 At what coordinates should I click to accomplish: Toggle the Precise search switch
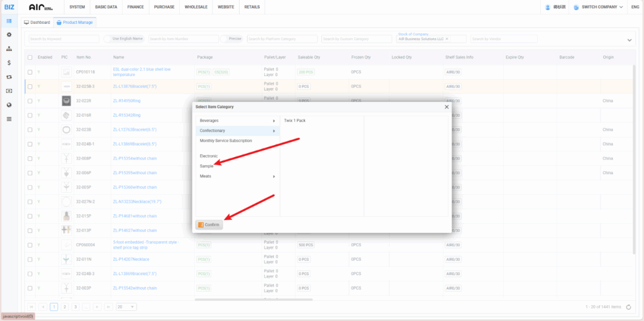[225, 39]
